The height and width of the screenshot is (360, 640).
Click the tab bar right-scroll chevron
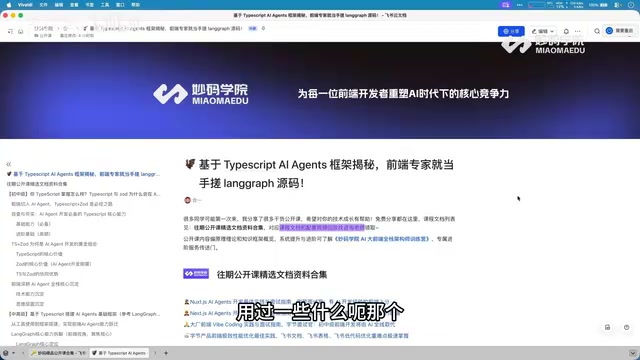click(155, 353)
